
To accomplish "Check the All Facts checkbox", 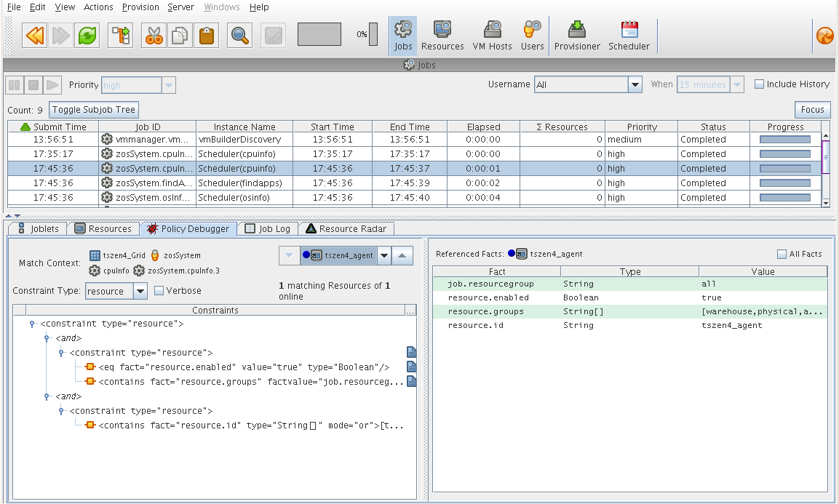I will pos(782,254).
